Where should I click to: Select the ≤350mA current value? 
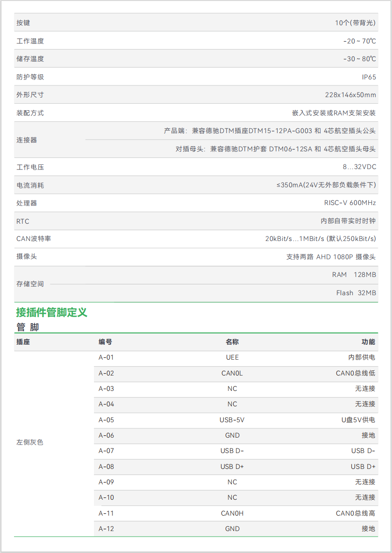click(326, 185)
